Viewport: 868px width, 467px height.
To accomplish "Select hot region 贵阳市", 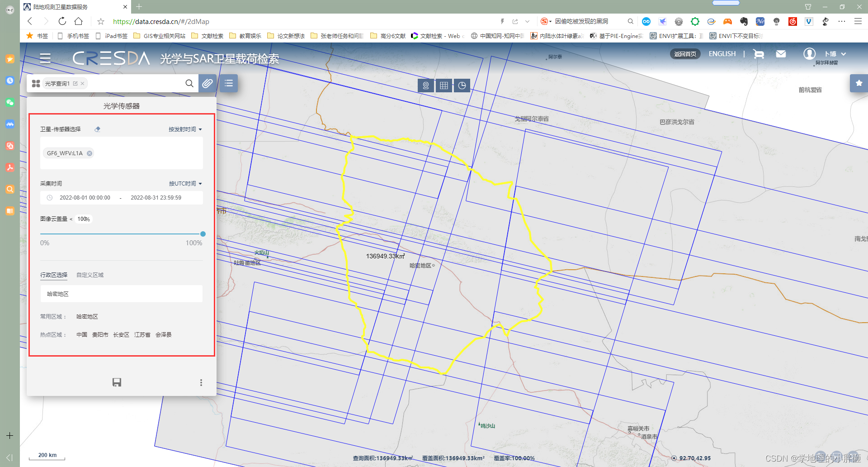I will [x=100, y=335].
